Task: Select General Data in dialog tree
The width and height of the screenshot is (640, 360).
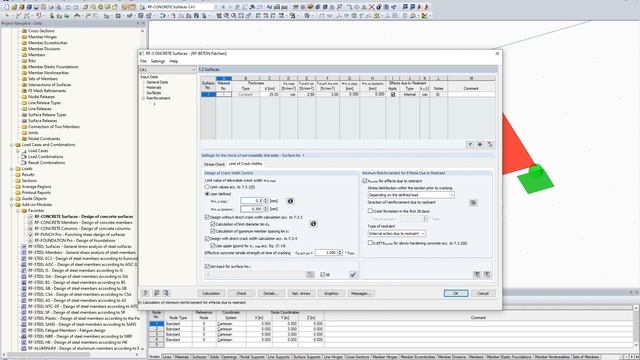Action: [x=157, y=82]
